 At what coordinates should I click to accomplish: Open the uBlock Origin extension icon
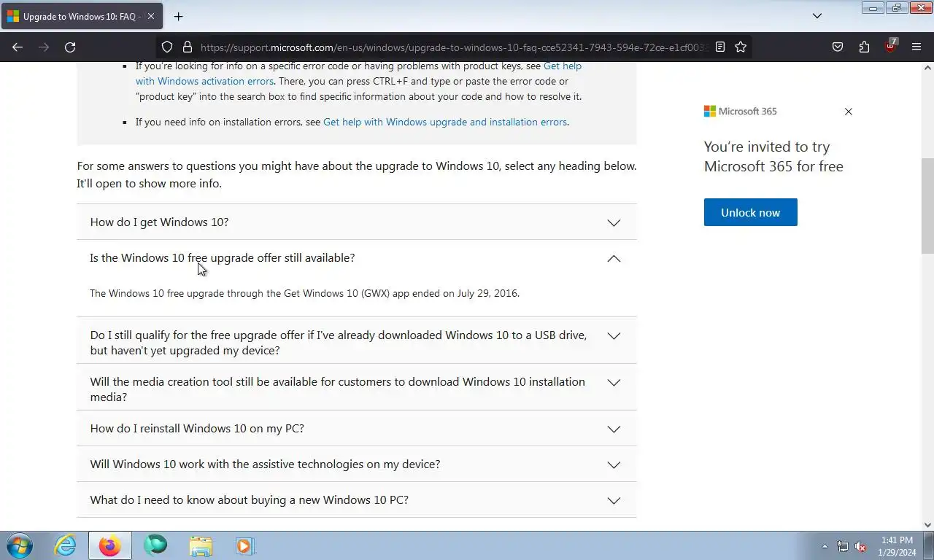890,46
